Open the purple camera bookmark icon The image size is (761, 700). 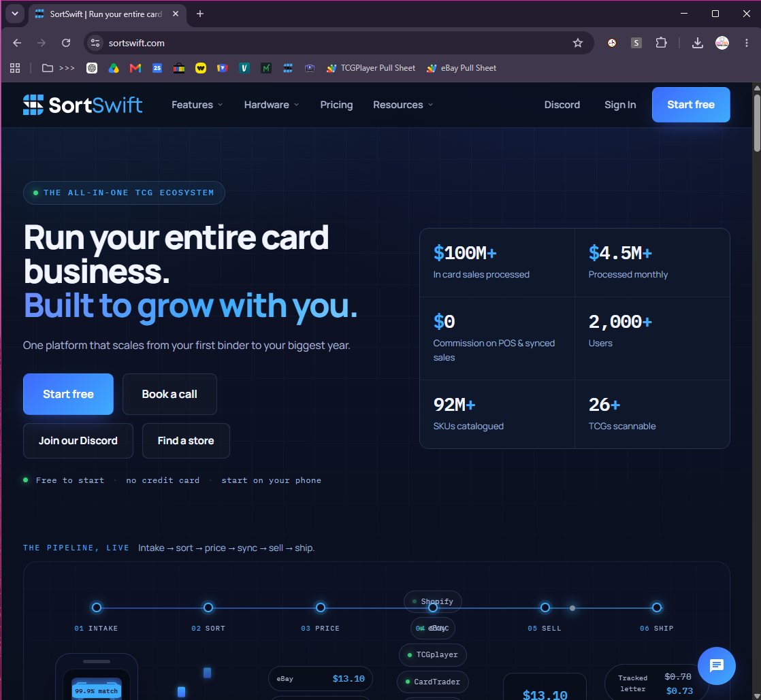coord(310,68)
